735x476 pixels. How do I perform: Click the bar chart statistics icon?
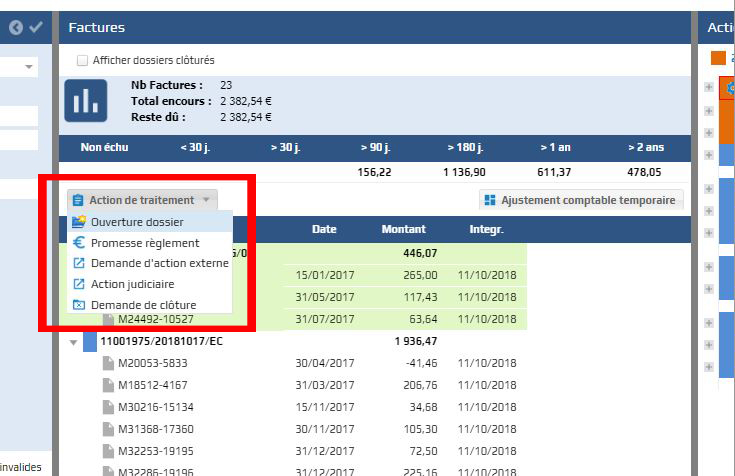[x=86, y=101]
